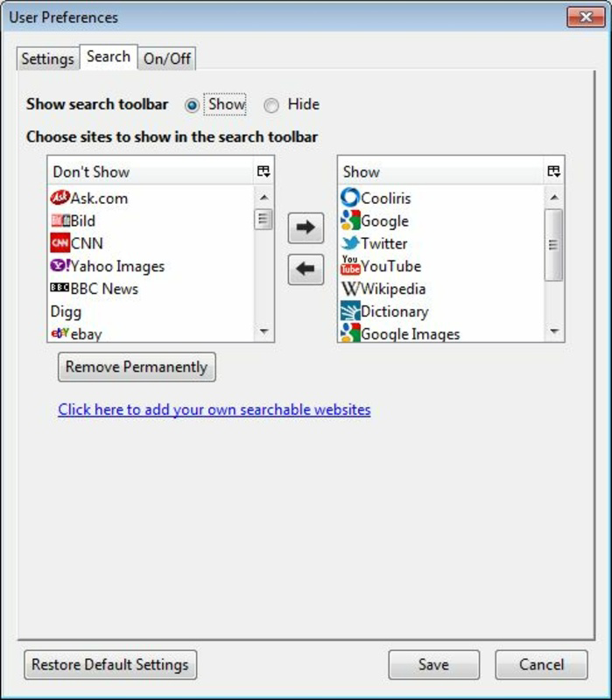Image resolution: width=612 pixels, height=700 pixels.
Task: Move selected site to Show list with right arrow
Action: pos(306,227)
